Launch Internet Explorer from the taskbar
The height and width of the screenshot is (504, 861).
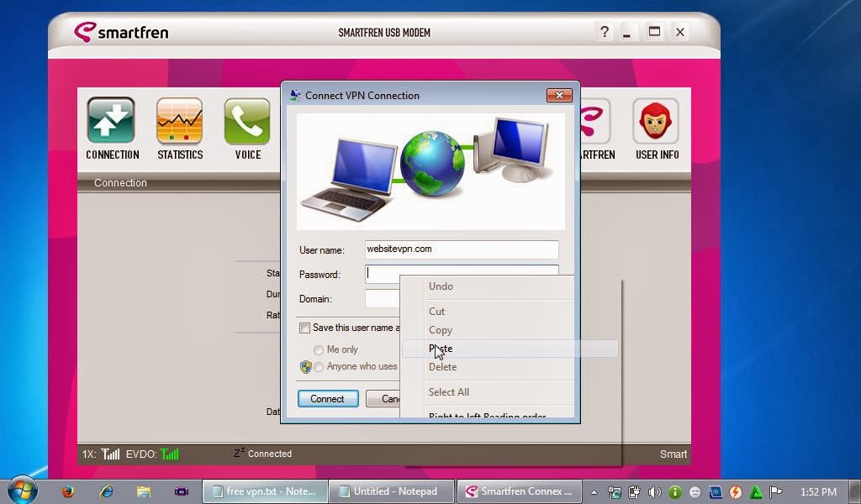click(x=106, y=491)
